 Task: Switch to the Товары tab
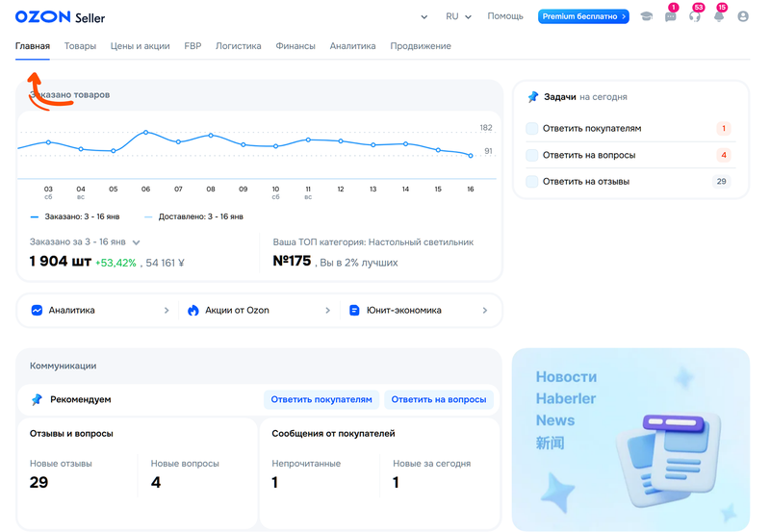click(x=80, y=46)
